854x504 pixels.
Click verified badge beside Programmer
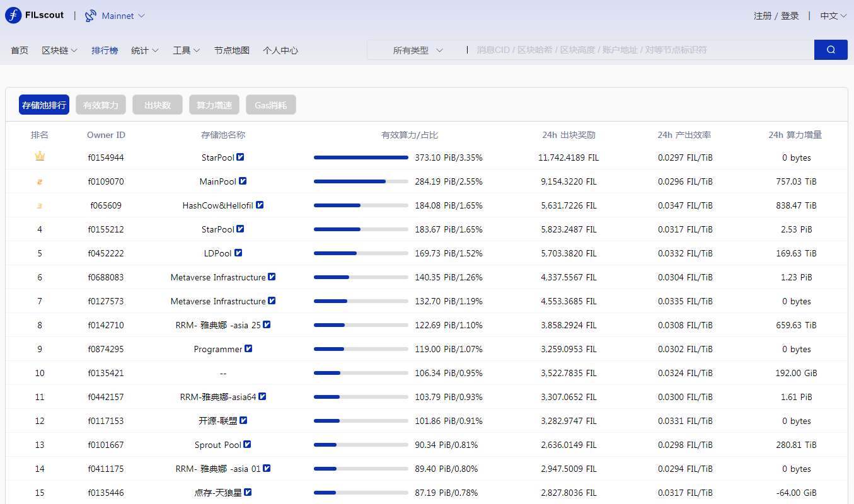coord(248,348)
